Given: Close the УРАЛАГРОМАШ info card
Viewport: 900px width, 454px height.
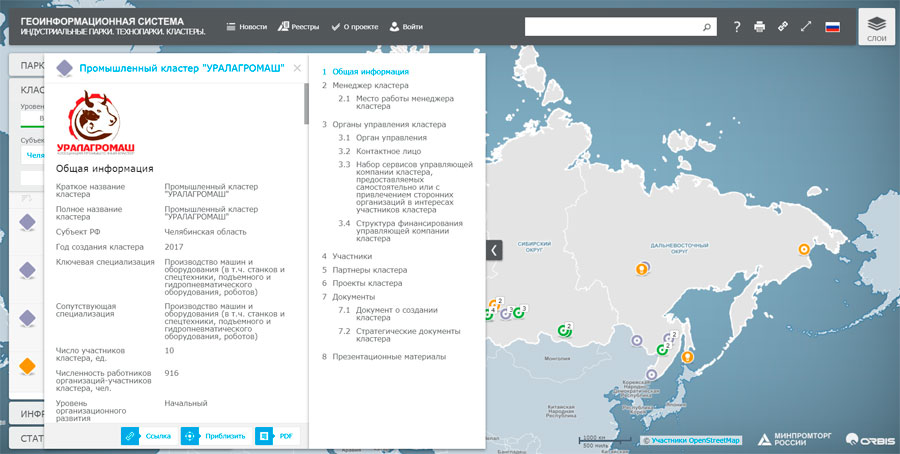Looking at the screenshot, I should [297, 68].
